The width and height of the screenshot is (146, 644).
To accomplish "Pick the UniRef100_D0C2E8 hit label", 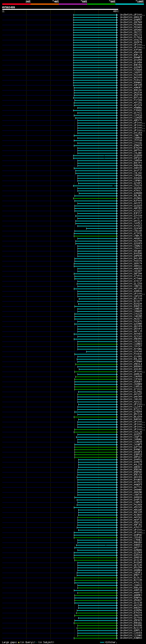I will pos(131,133).
